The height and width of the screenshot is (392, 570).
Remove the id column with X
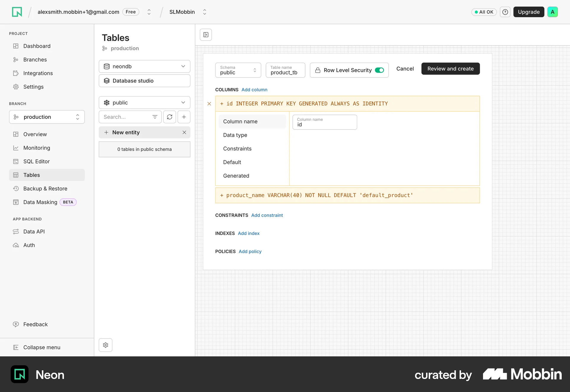(209, 104)
